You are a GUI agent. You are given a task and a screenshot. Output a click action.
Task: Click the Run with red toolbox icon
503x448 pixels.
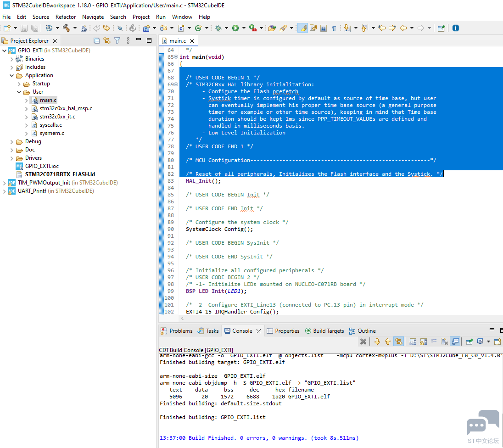[x=253, y=28]
